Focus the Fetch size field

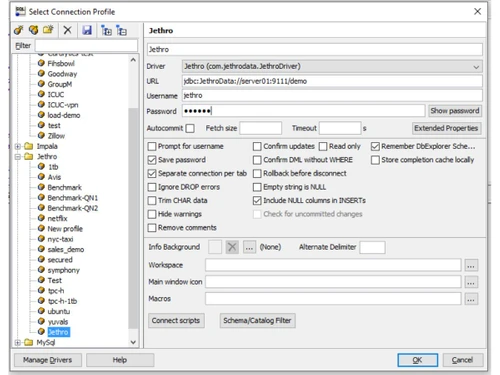pos(261,128)
